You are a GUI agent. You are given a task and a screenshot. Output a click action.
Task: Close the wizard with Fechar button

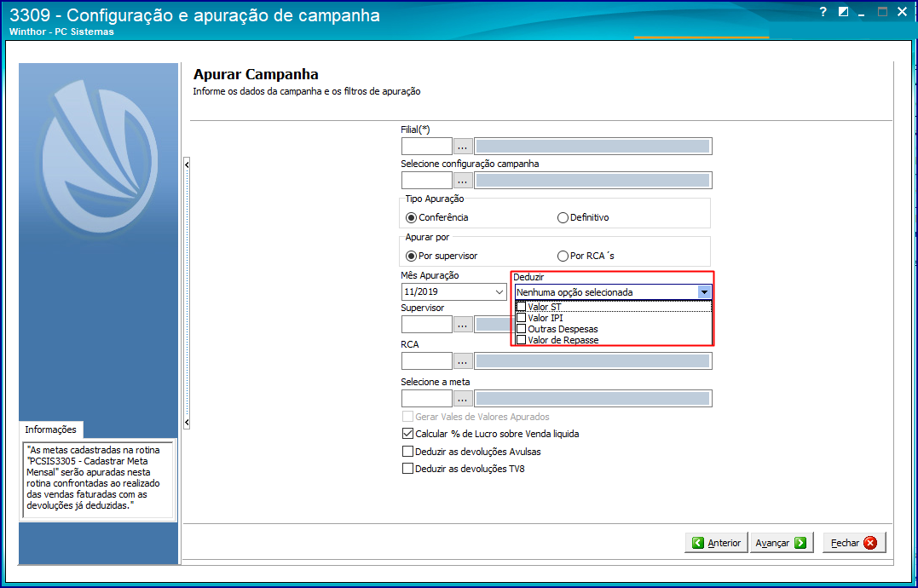click(854, 543)
